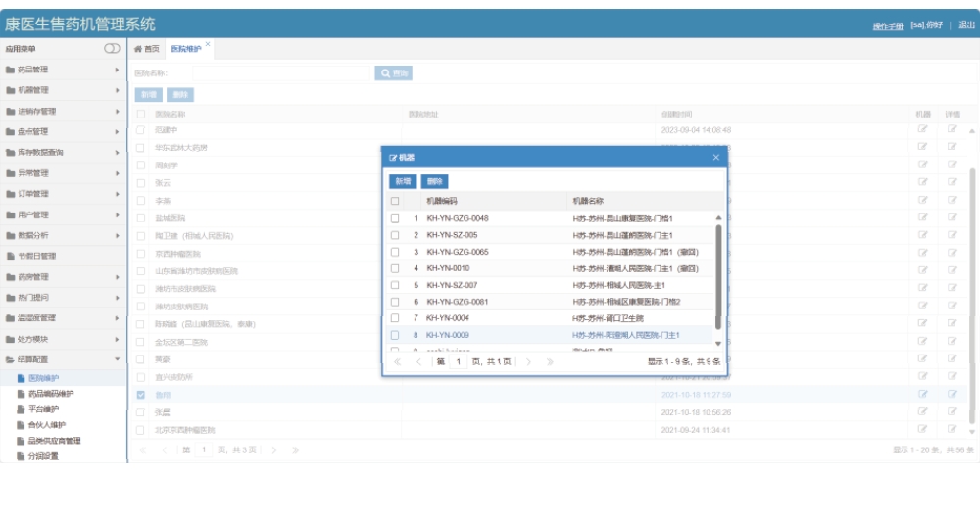Image resolution: width=980 pixels, height=520 pixels.
Task: Click the 机器 dialog scrollbar thumb
Action: point(718,276)
